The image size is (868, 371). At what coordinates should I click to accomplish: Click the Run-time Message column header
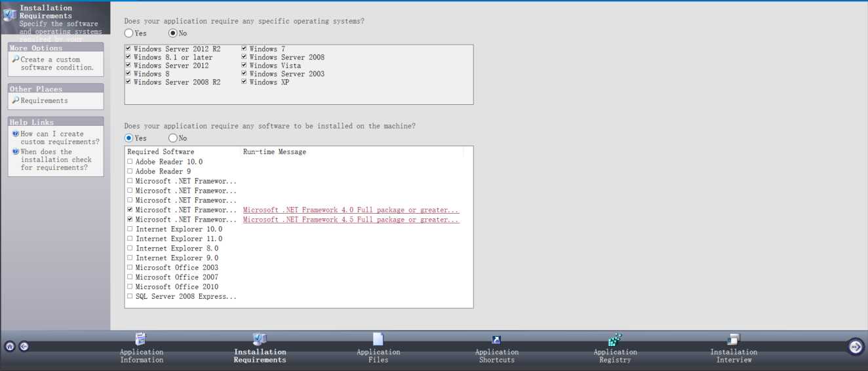274,152
